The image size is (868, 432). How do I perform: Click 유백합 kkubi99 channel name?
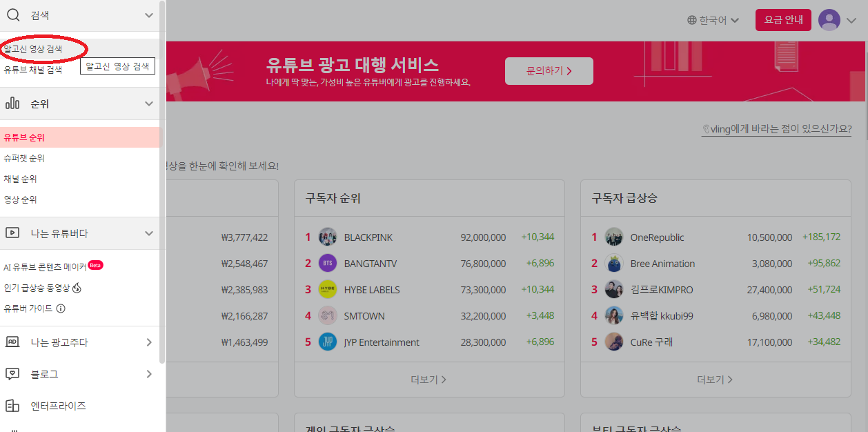[662, 316]
